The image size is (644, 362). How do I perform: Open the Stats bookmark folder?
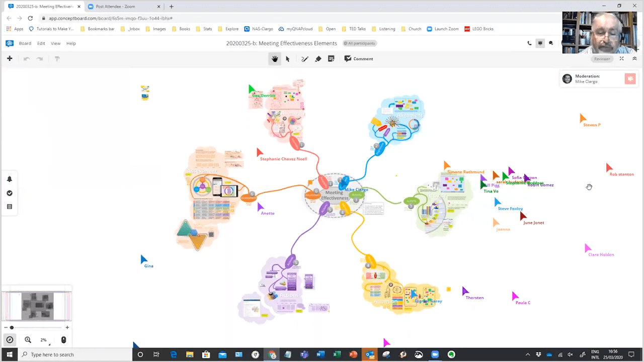pos(204,29)
